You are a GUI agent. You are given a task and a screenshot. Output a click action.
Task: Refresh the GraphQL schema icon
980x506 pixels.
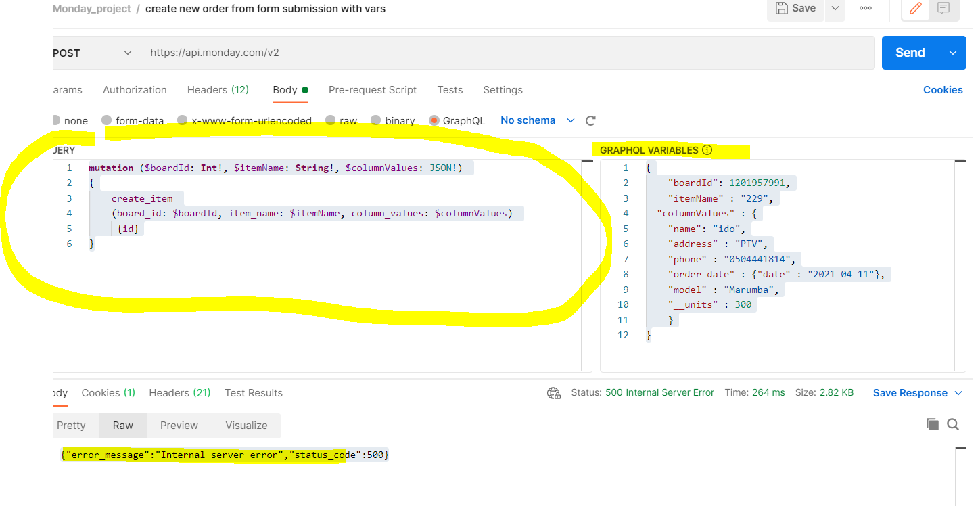[x=590, y=120]
